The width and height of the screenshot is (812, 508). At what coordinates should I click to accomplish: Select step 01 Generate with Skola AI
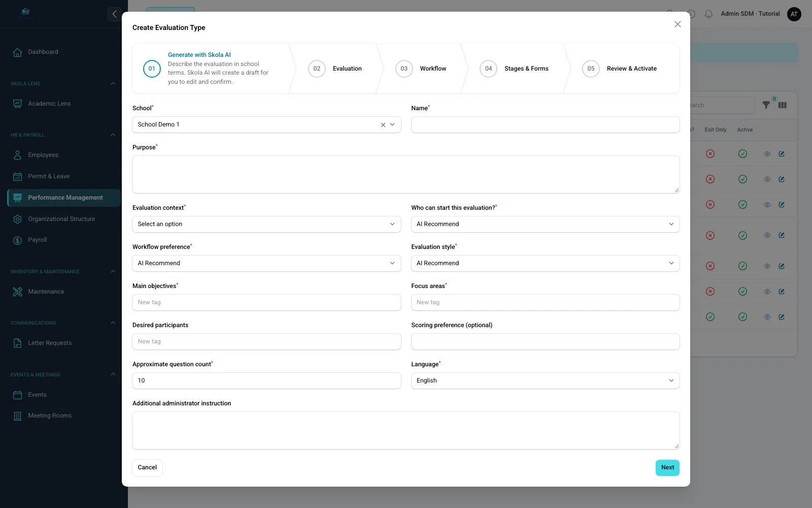(x=211, y=69)
